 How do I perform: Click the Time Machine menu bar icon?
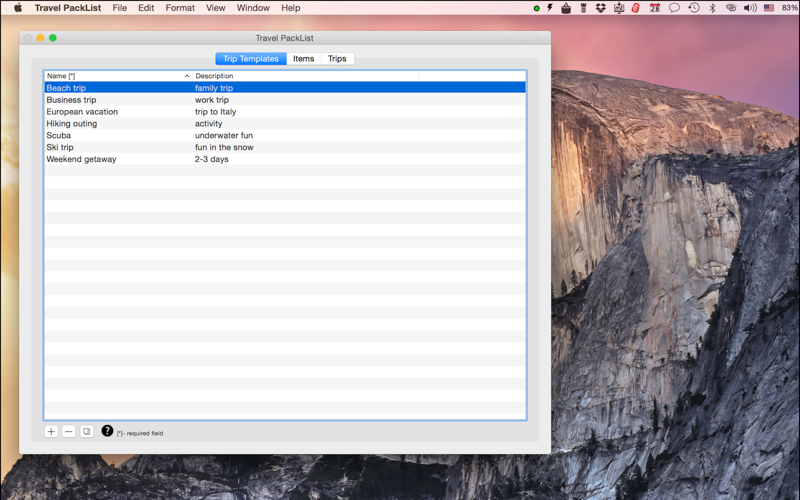click(x=693, y=8)
